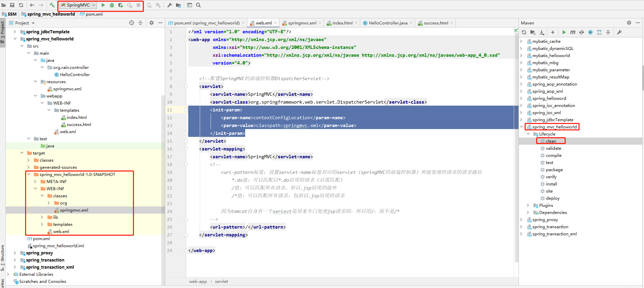Expand the lib folder under WEB-INF
The height and width of the screenshot is (288, 644).
42,217
